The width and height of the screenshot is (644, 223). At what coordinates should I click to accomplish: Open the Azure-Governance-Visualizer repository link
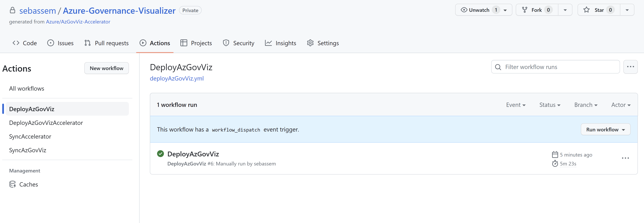119,10
